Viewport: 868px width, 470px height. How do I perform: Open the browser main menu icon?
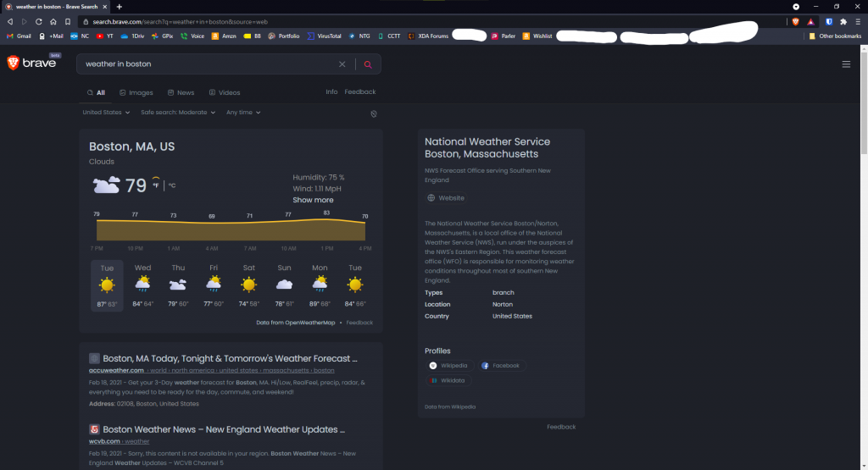click(x=858, y=21)
